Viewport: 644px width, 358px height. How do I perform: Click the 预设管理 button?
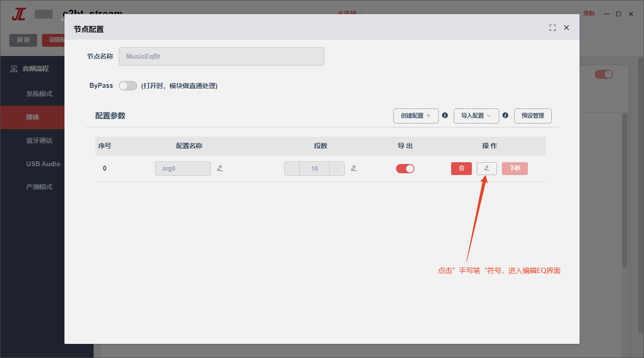(533, 116)
